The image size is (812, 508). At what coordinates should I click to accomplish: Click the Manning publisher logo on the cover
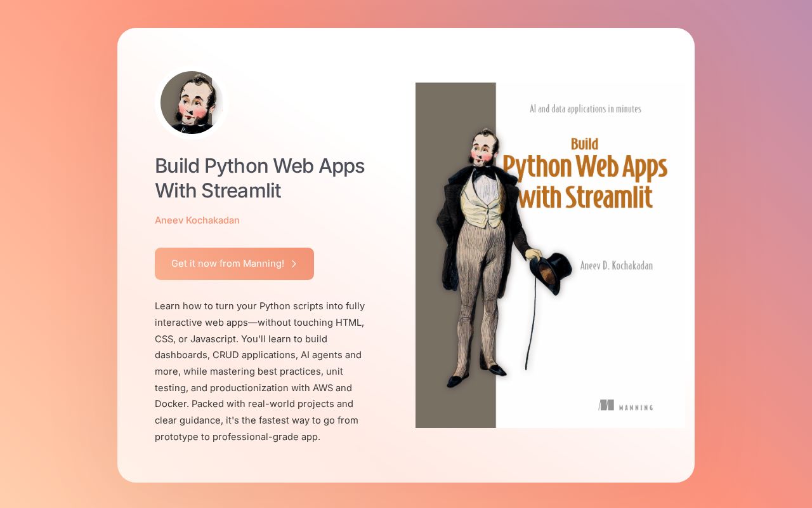[x=625, y=405]
